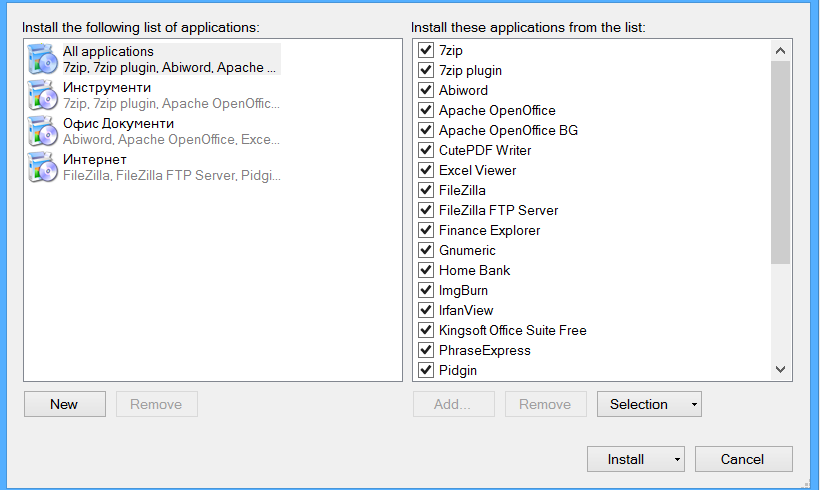This screenshot has height=490, width=820.
Task: Uncheck the 7zip checkbox
Action: pos(426,50)
